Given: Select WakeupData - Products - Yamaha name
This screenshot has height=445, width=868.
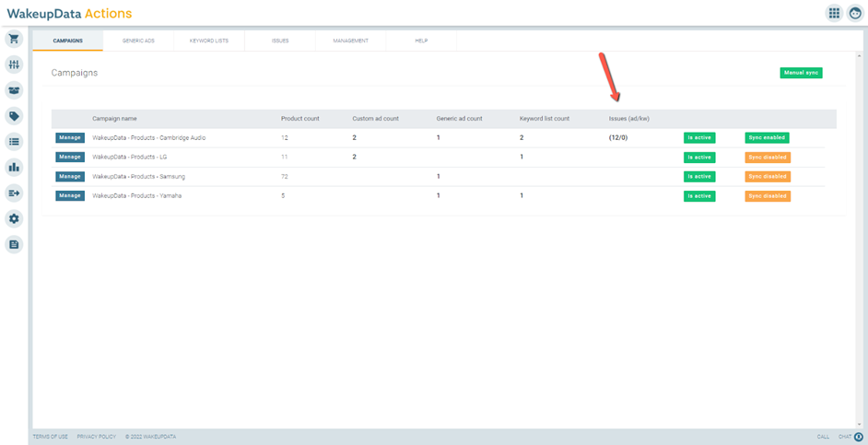Looking at the screenshot, I should [136, 196].
